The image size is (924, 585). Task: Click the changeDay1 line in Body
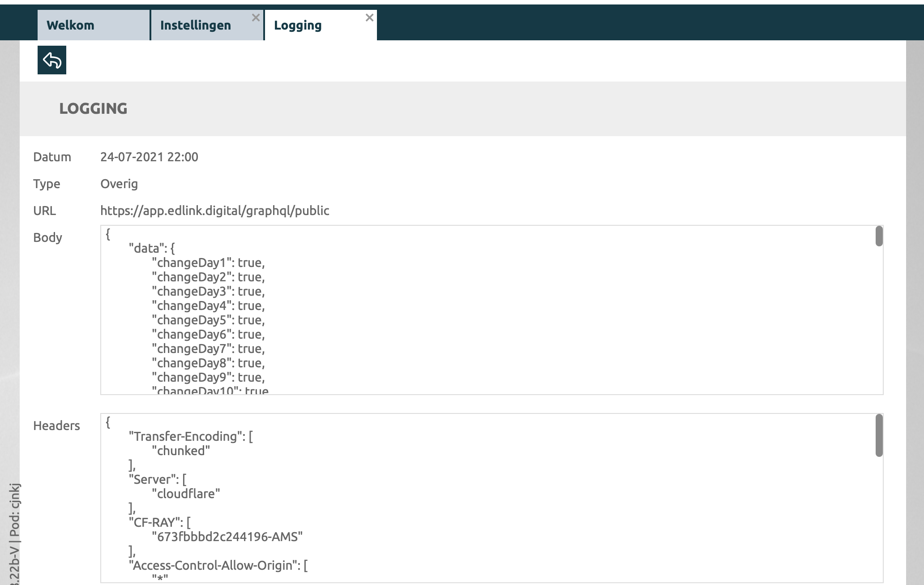point(208,263)
